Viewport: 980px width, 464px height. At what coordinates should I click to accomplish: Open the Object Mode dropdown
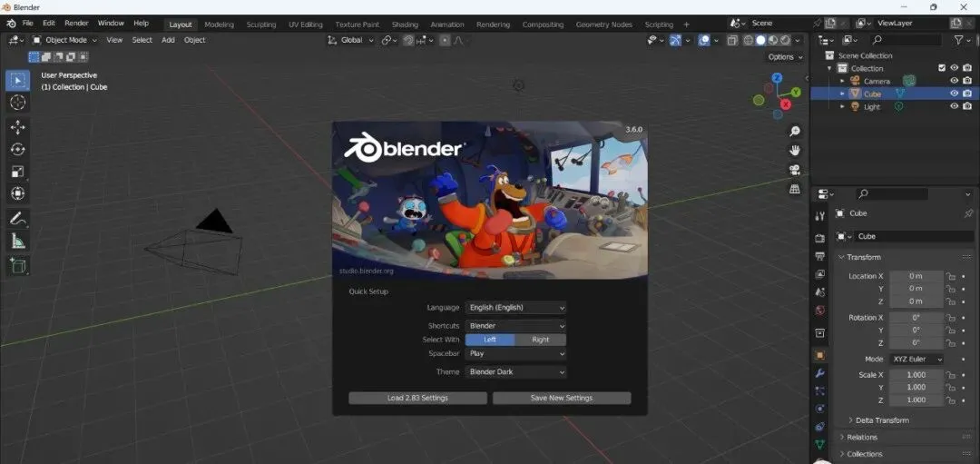[65, 40]
